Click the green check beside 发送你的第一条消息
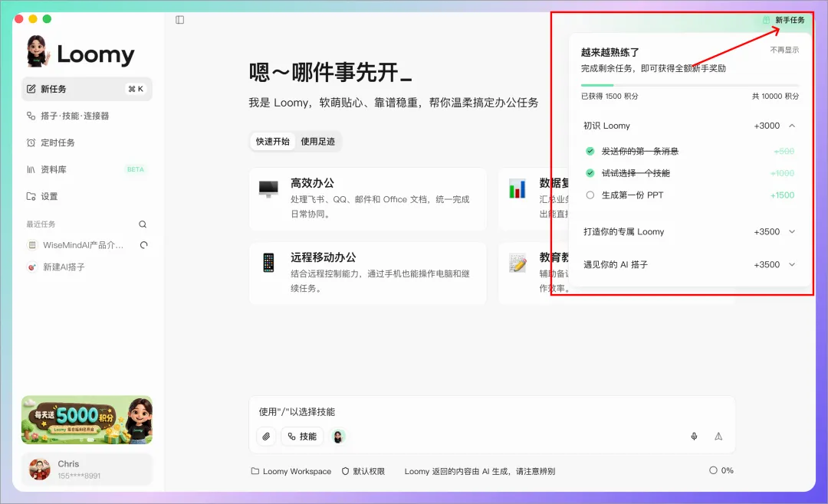The height and width of the screenshot is (504, 828). (x=590, y=151)
